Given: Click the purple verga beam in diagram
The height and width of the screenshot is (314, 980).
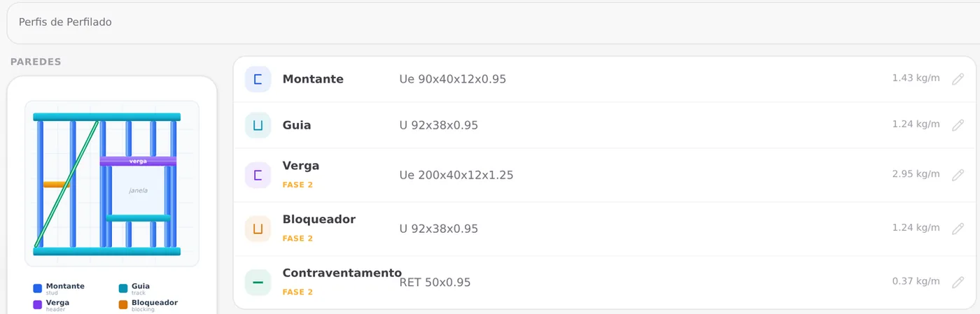Looking at the screenshot, I should [138, 161].
